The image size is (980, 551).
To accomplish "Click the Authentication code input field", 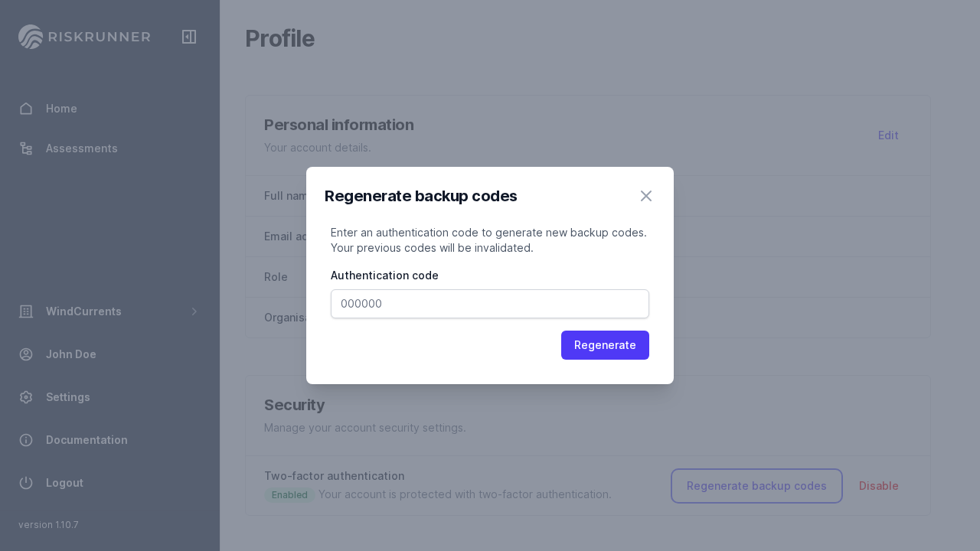I will (x=490, y=304).
